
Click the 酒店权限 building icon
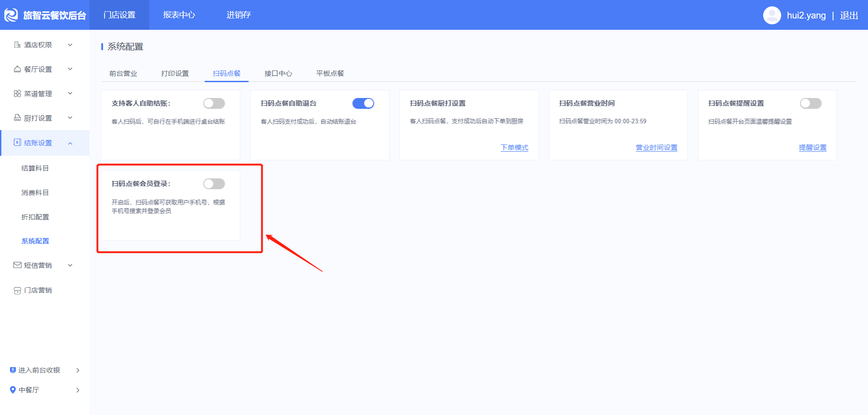[17, 45]
